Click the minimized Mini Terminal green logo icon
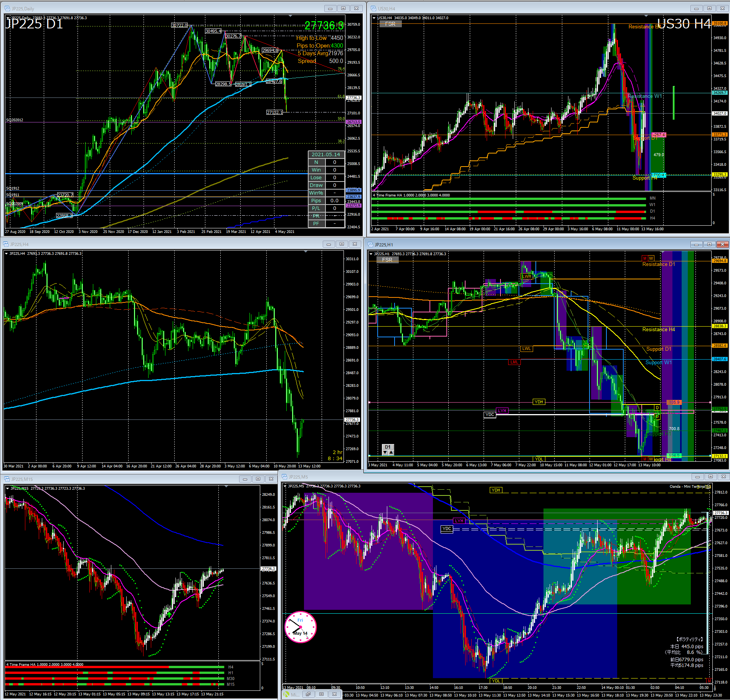730x700 pixels. click(286, 694)
